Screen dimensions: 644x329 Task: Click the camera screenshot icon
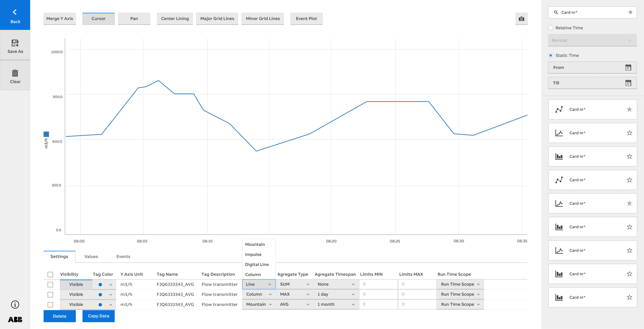[x=521, y=19]
